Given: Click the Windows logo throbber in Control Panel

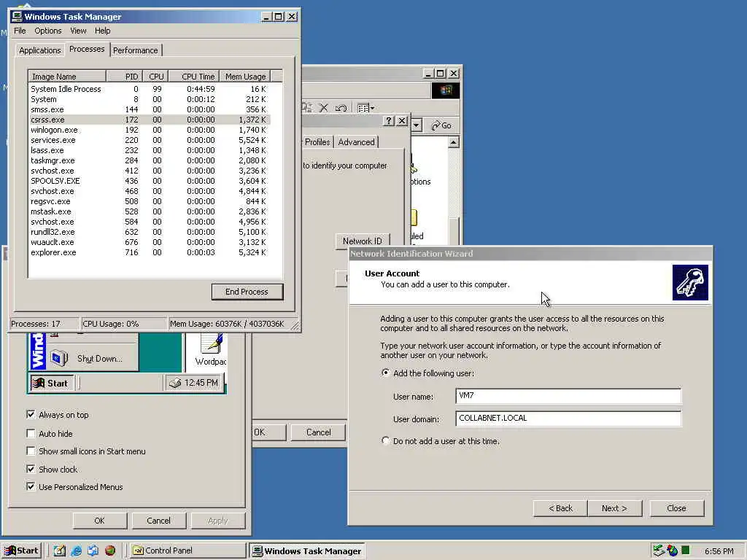Looking at the screenshot, I should point(446,90).
